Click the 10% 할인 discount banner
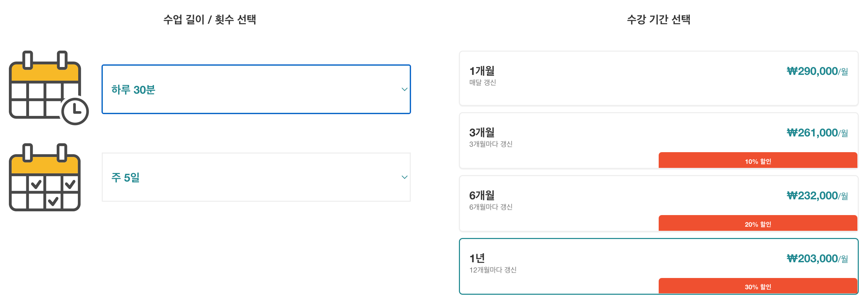The width and height of the screenshot is (868, 305). (x=758, y=160)
